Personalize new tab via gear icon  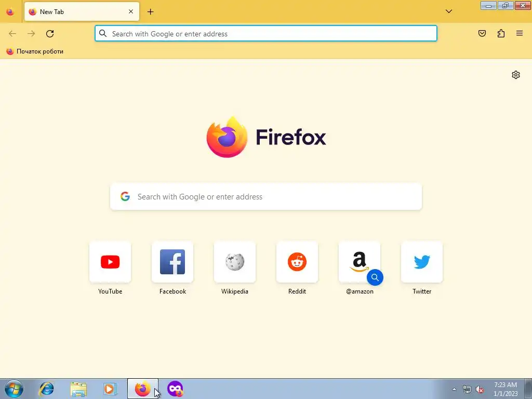[516, 75]
